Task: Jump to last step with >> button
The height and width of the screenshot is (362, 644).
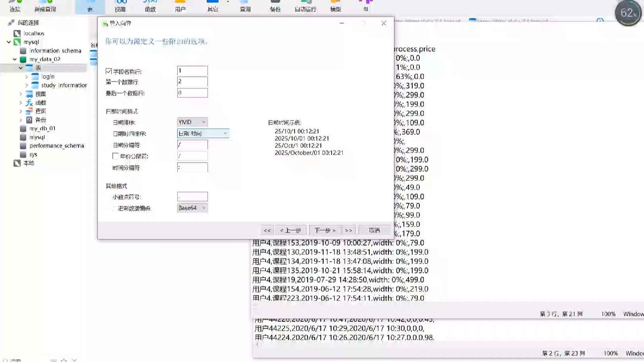Action: tap(349, 230)
